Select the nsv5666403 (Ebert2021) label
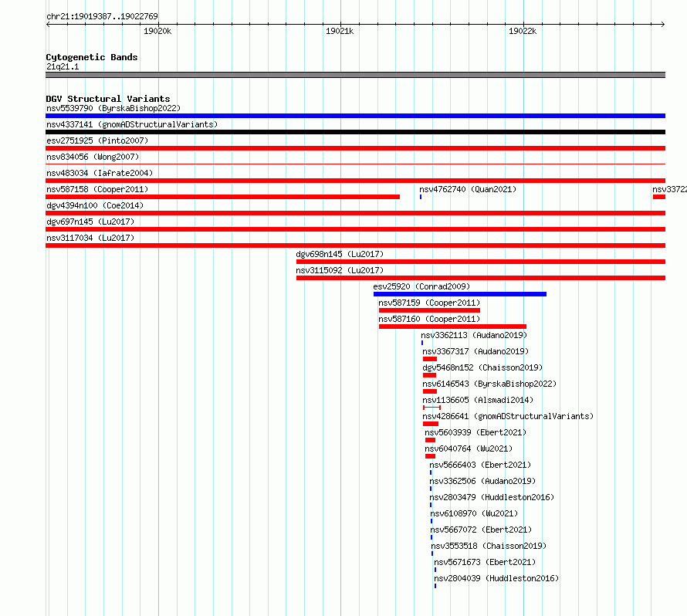The width and height of the screenshot is (687, 616). pos(480,465)
